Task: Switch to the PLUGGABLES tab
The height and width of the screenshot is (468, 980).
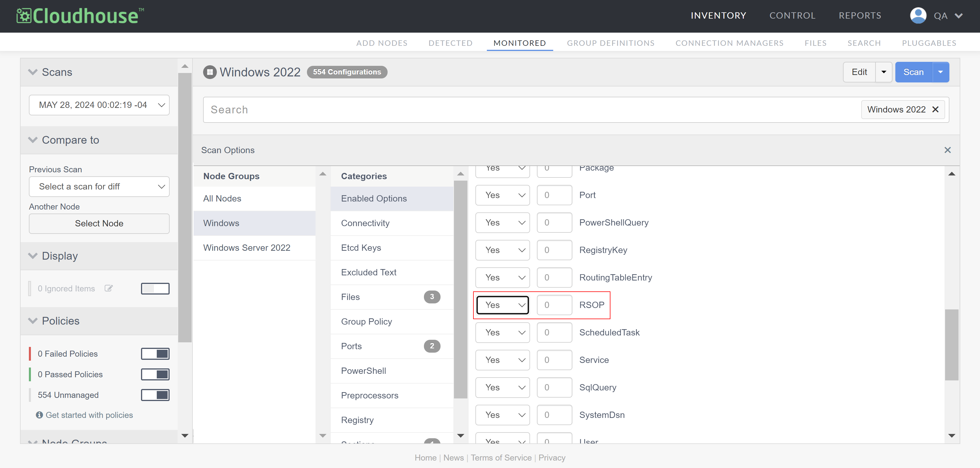Action: coord(929,43)
